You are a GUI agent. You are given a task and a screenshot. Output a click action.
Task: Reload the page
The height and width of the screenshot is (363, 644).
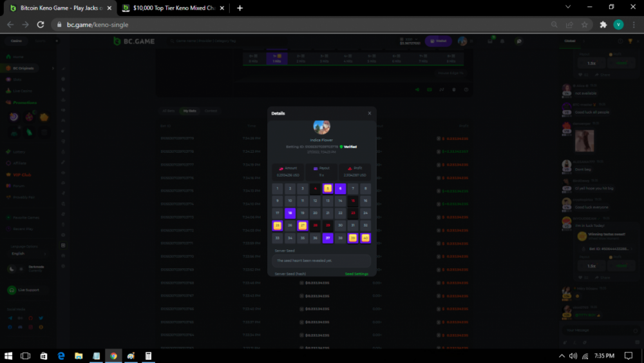point(41,25)
